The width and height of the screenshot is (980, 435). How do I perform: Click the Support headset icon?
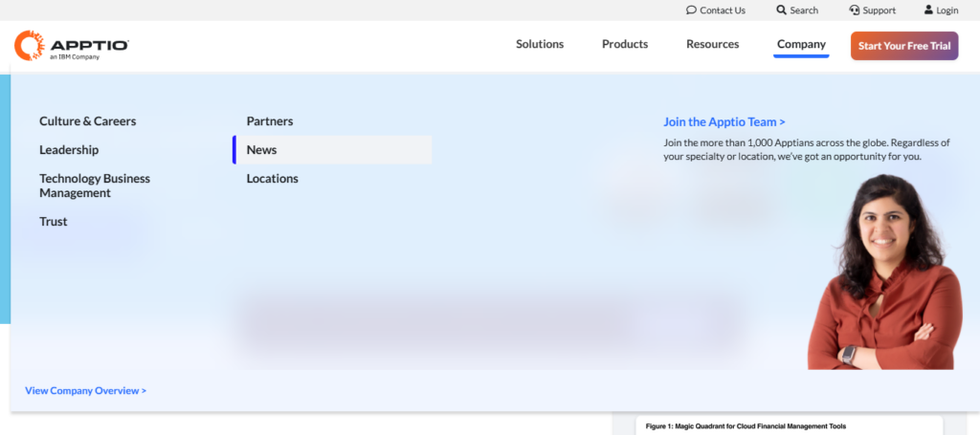click(855, 10)
